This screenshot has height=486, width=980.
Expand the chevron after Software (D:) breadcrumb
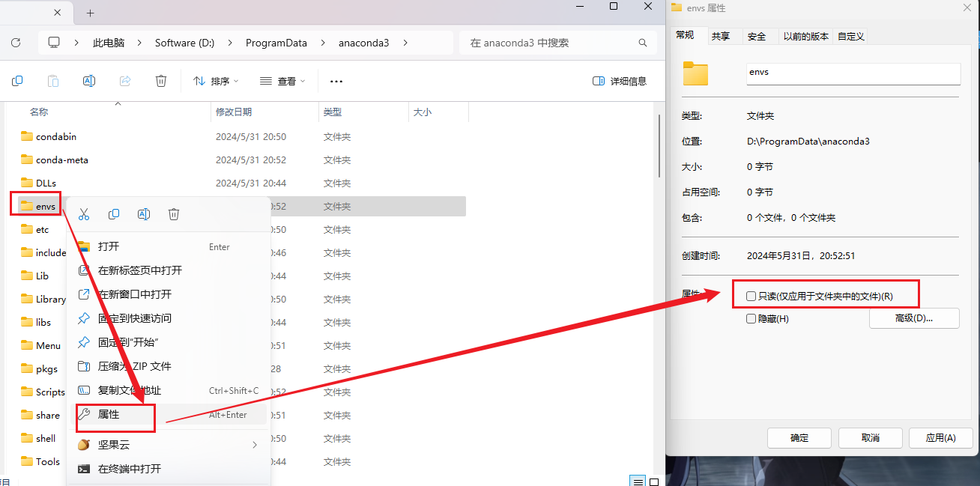pyautogui.click(x=229, y=43)
